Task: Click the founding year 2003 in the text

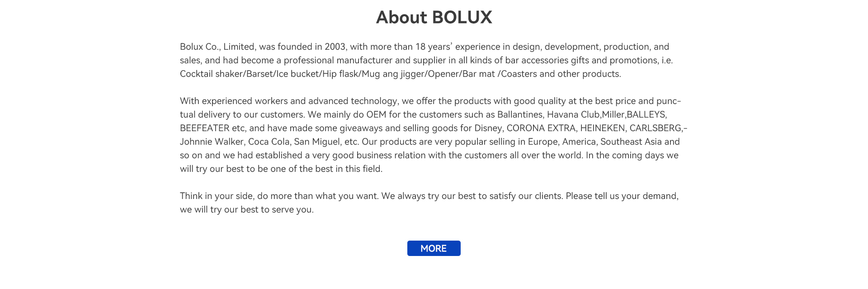Action: point(335,47)
